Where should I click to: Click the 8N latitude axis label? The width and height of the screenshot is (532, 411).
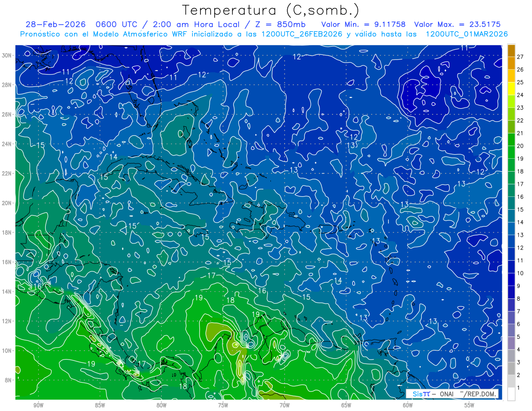pos(8,380)
